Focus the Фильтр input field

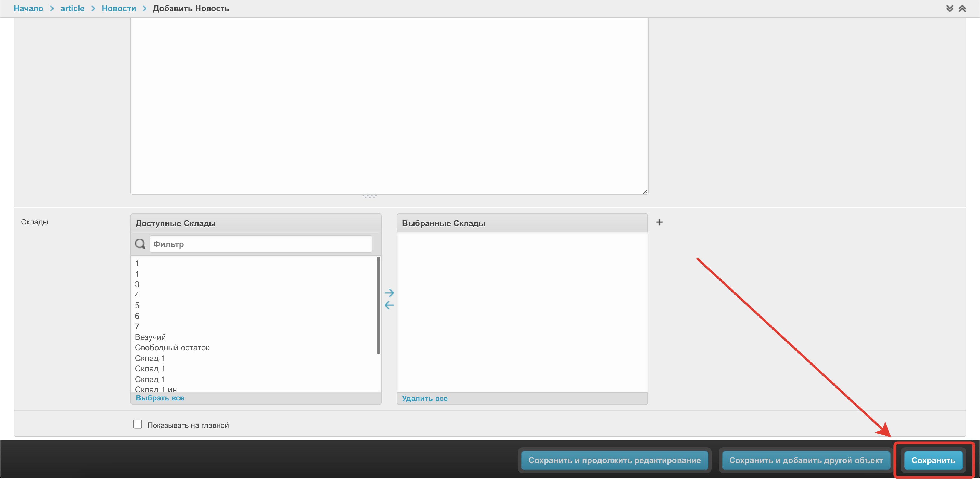tap(261, 244)
